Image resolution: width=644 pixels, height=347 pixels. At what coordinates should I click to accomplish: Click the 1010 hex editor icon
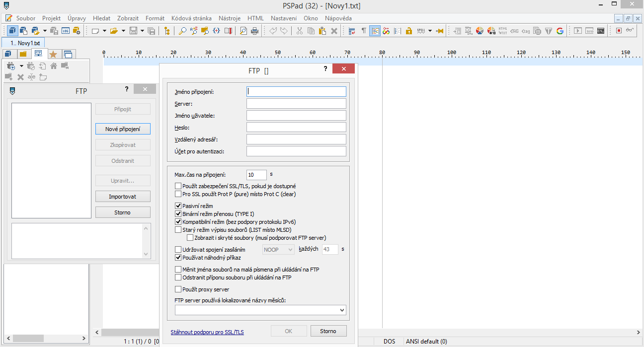pos(589,31)
